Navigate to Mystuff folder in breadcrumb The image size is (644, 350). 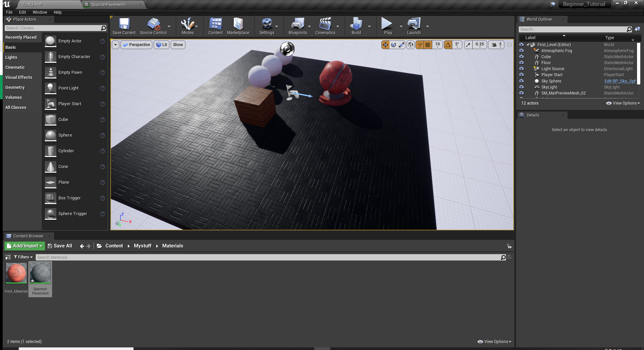[x=143, y=246]
